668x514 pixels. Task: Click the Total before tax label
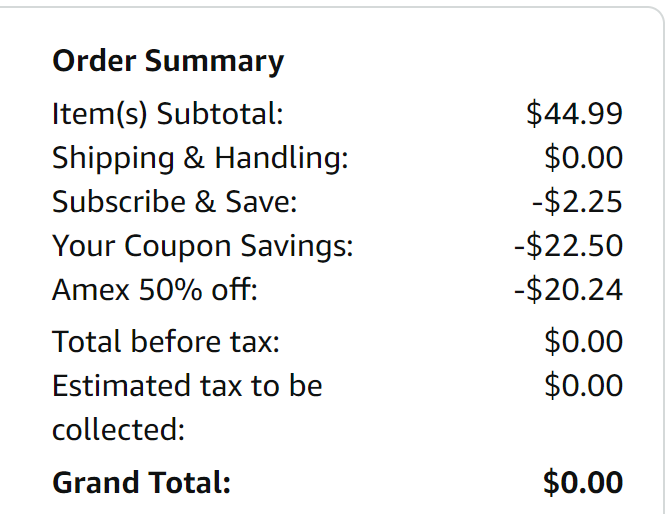(x=166, y=342)
